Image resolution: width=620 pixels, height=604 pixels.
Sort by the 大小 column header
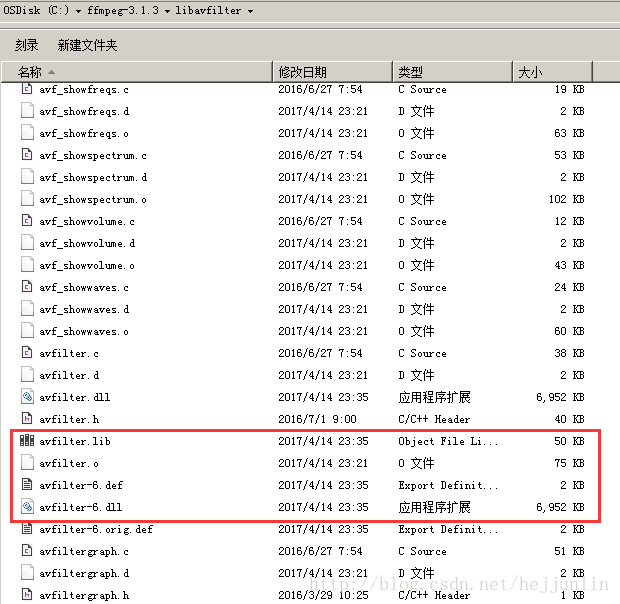tap(552, 72)
